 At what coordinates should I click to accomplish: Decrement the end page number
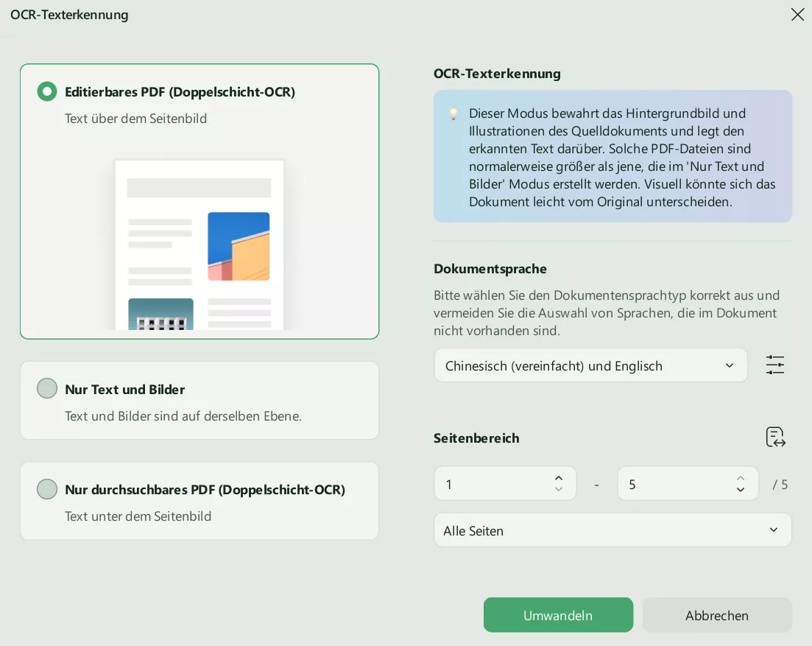point(741,488)
